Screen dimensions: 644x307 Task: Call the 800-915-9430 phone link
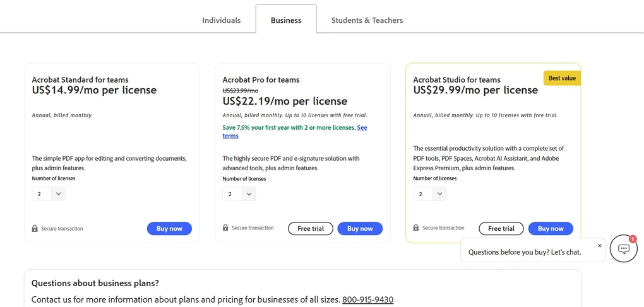[x=367, y=299]
